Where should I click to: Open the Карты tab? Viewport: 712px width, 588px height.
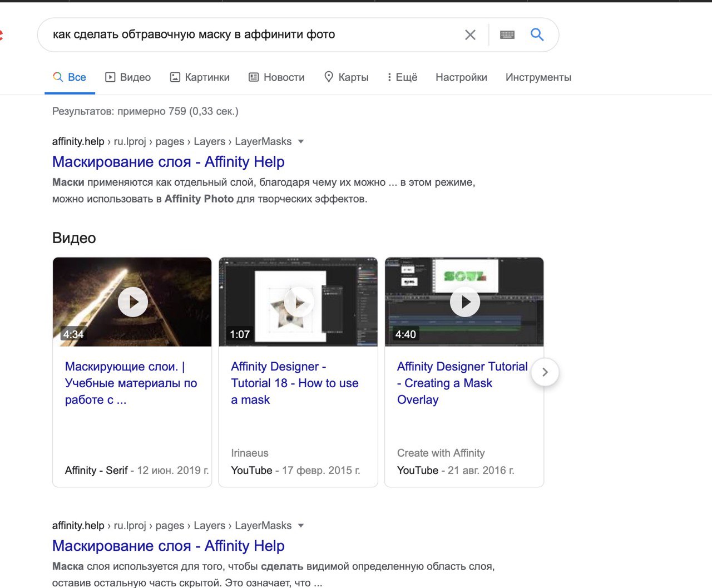pos(346,77)
